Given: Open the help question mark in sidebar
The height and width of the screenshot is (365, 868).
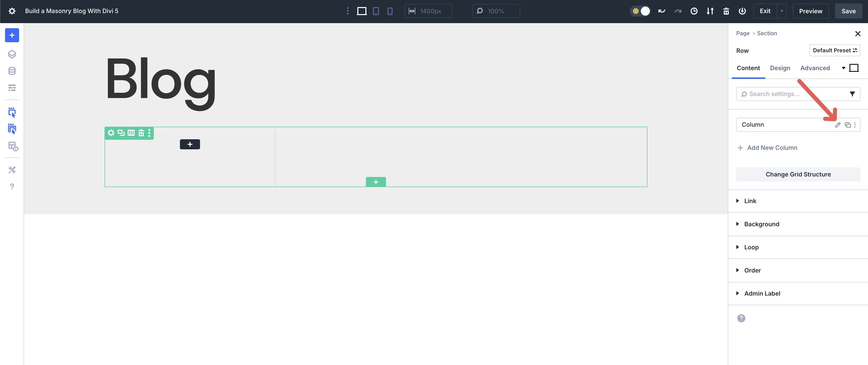Looking at the screenshot, I should 12,186.
